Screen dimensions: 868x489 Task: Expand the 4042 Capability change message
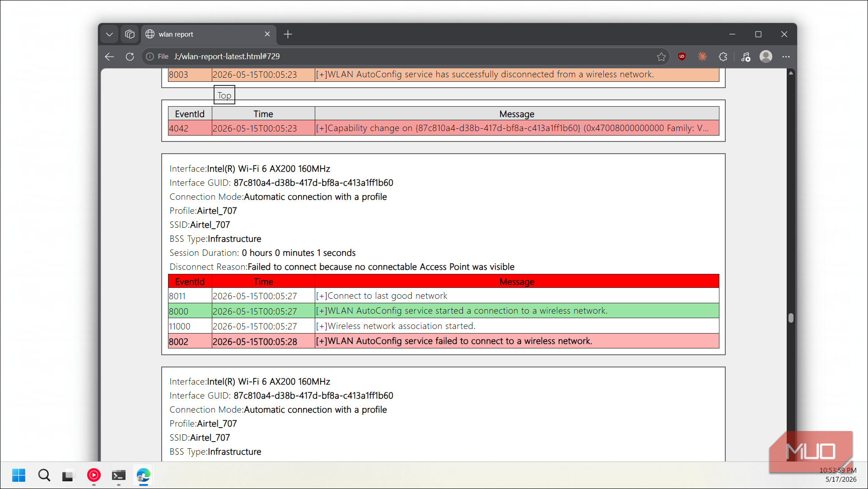(x=517, y=128)
